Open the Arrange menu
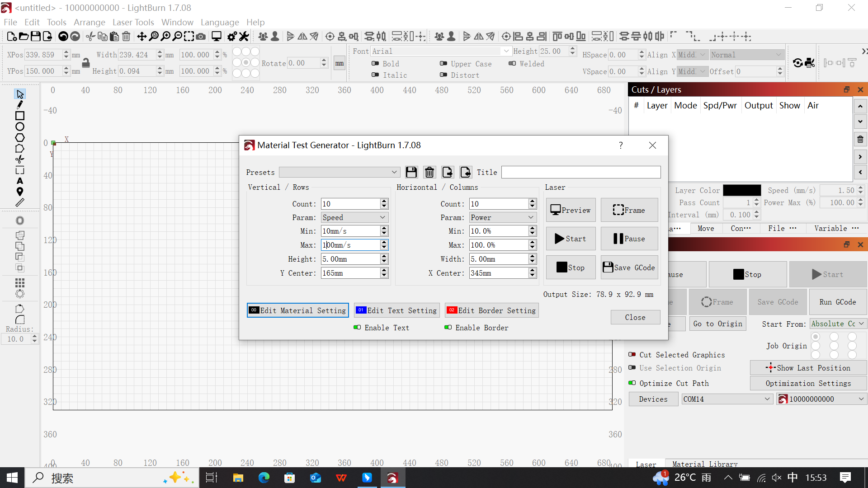 (x=90, y=22)
